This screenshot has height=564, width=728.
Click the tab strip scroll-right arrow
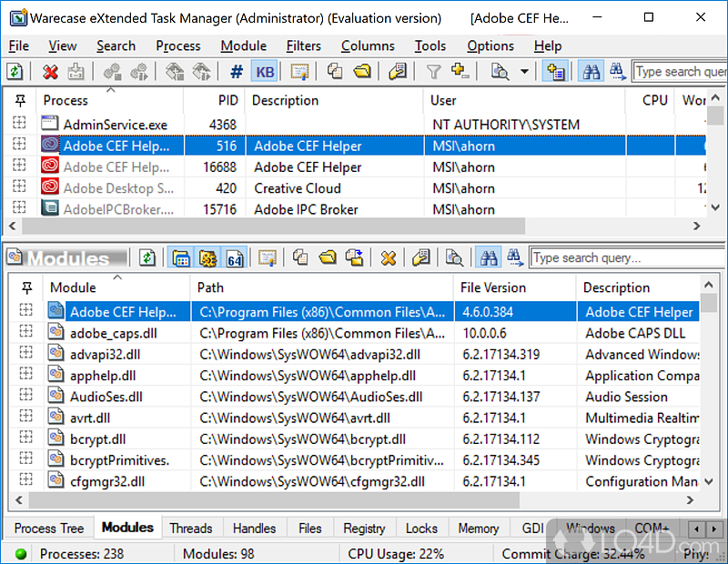713,529
